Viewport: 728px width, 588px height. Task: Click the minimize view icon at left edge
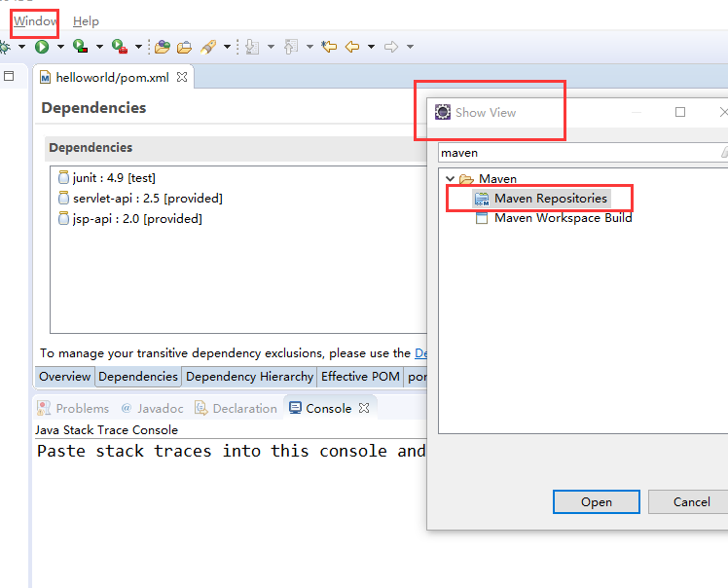coord(9,76)
